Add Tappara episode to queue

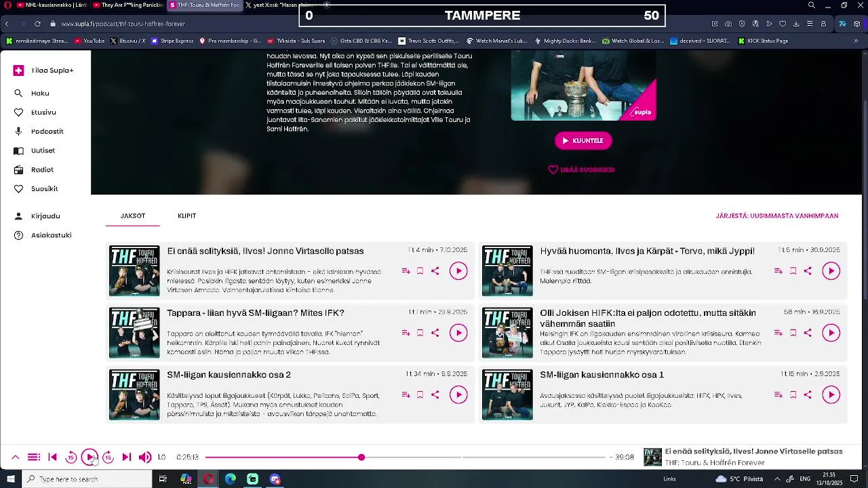(x=406, y=333)
